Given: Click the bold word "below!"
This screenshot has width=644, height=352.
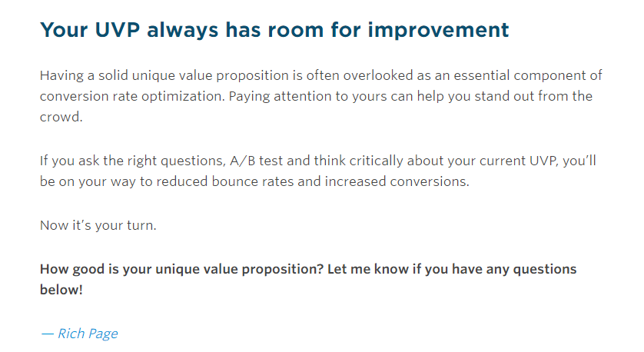Looking at the screenshot, I should point(61,290).
